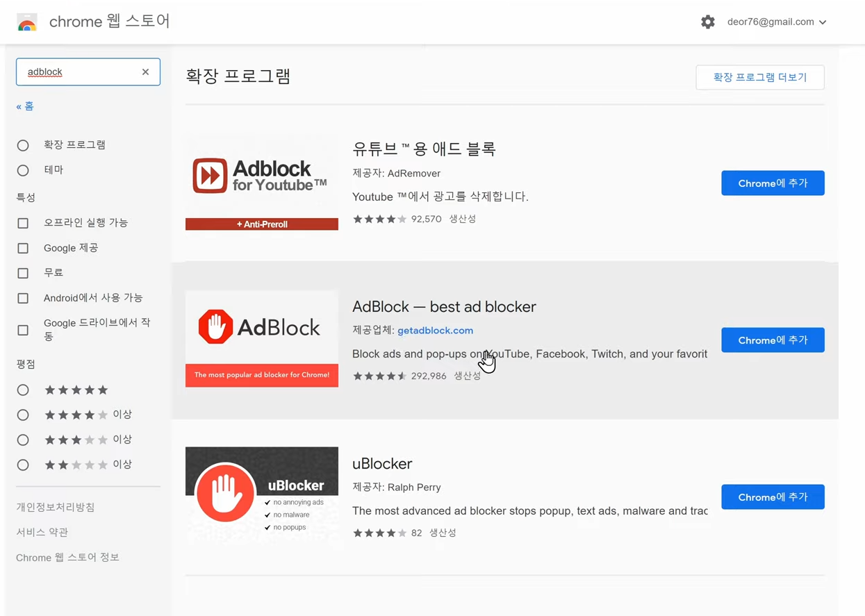Add uBlocker with Chrome에 추가 button
This screenshot has width=865, height=616.
tap(773, 497)
